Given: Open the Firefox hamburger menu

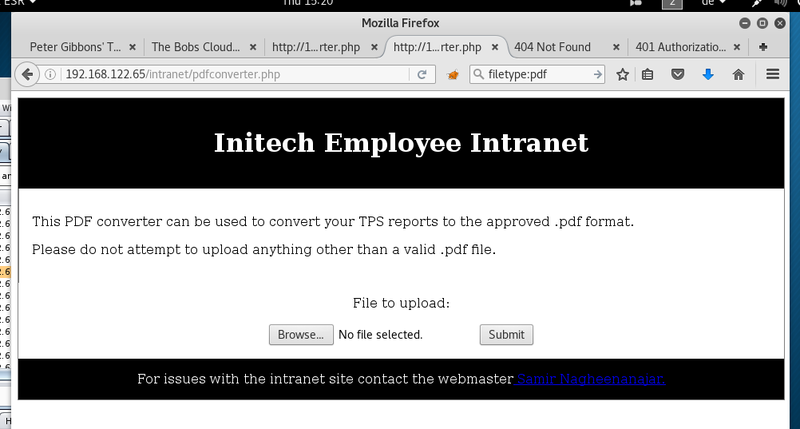Looking at the screenshot, I should pyautogui.click(x=773, y=74).
